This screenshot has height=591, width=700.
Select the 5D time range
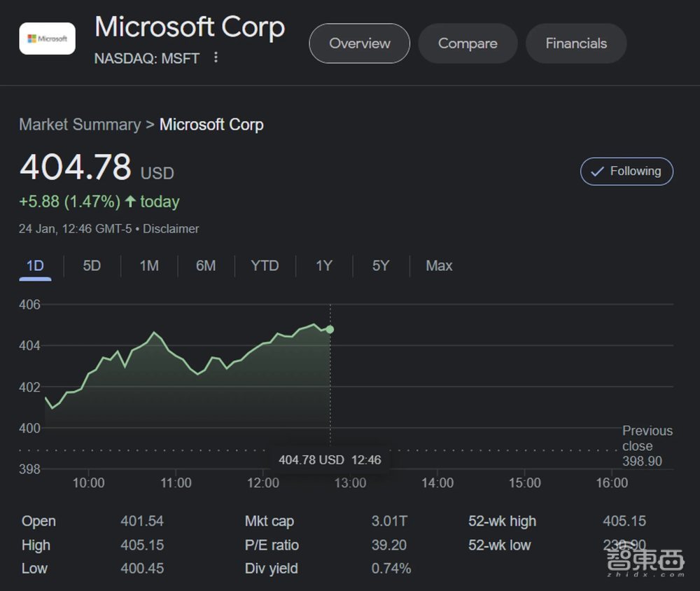point(92,266)
